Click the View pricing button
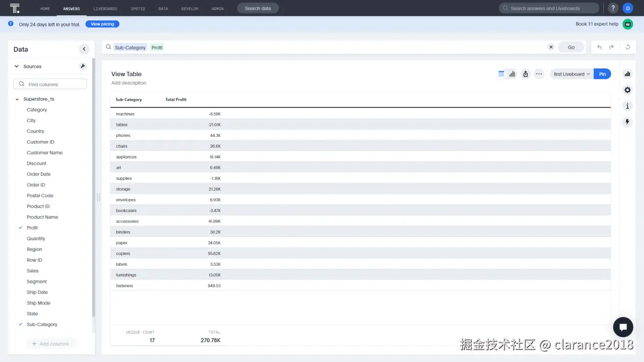 102,24
